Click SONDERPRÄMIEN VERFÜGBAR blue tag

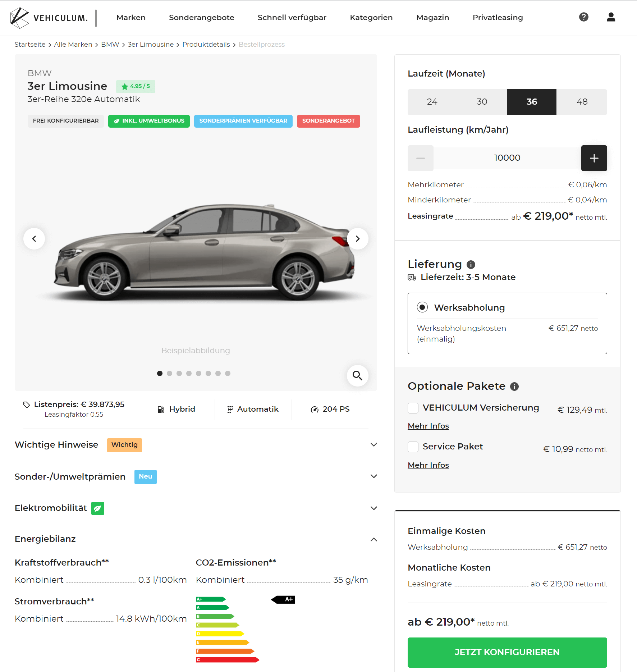tap(243, 121)
